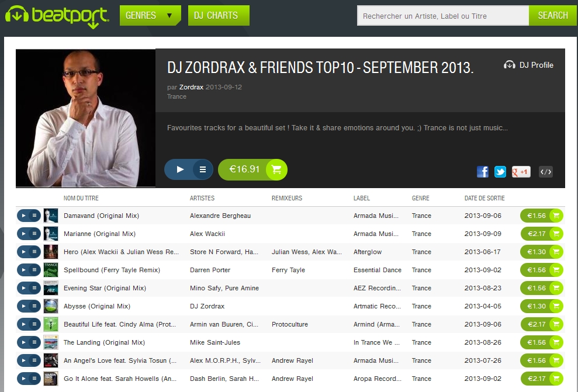Open the Beatport logo homepage link
Screen dimensions: 578x392
click(57, 16)
